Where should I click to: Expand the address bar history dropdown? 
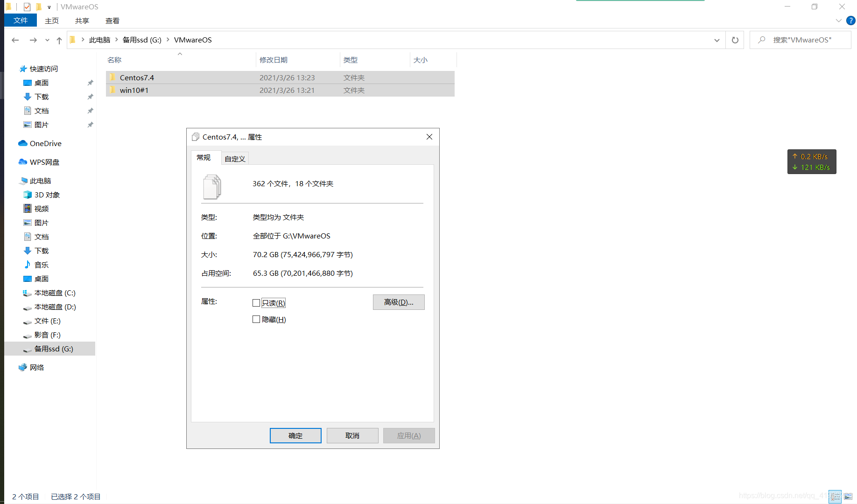[x=717, y=41]
